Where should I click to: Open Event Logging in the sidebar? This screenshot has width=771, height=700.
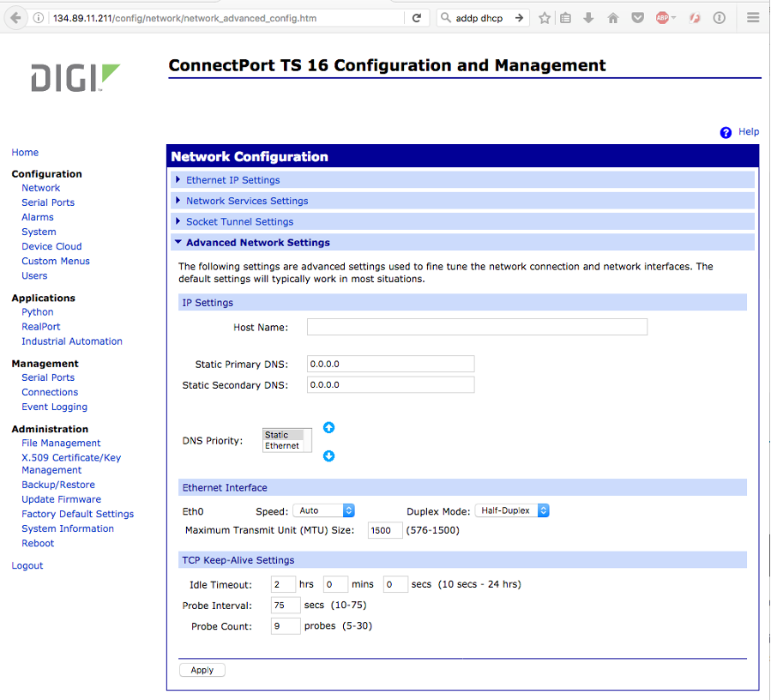[54, 407]
